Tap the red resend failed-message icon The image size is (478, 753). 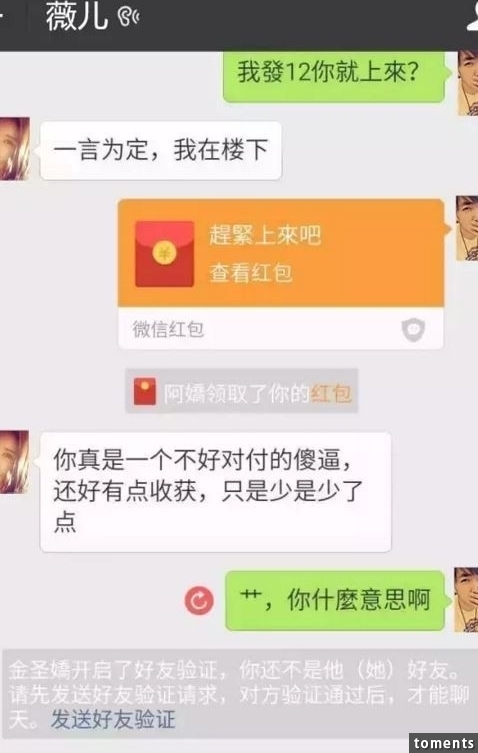pyautogui.click(x=199, y=600)
